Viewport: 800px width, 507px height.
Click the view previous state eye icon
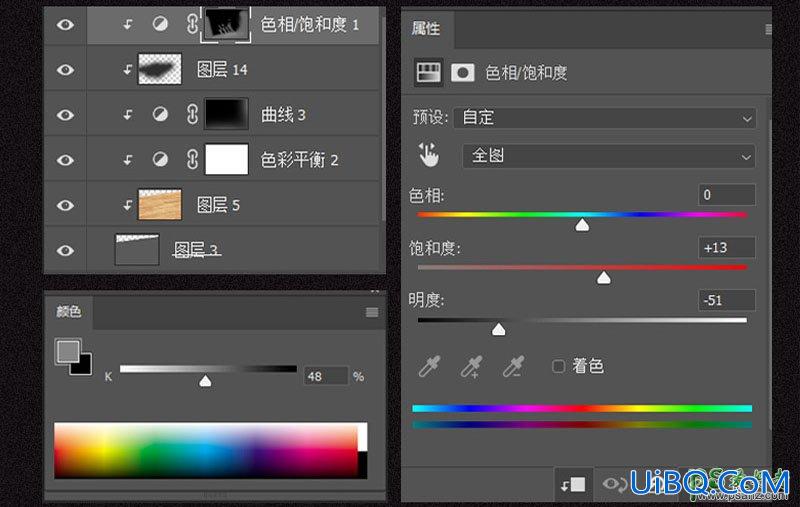[x=615, y=484]
